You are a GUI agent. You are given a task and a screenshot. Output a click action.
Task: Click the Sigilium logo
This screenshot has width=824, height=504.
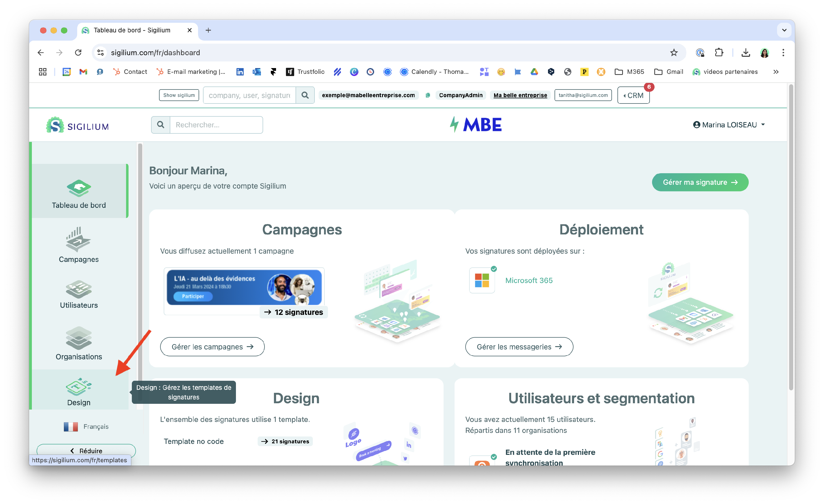coord(77,125)
